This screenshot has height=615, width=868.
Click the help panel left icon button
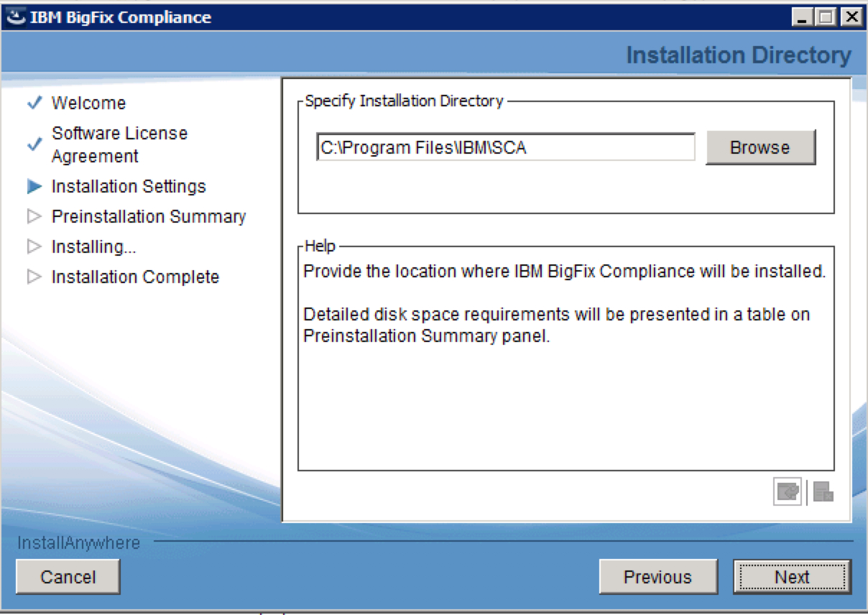[x=788, y=492]
